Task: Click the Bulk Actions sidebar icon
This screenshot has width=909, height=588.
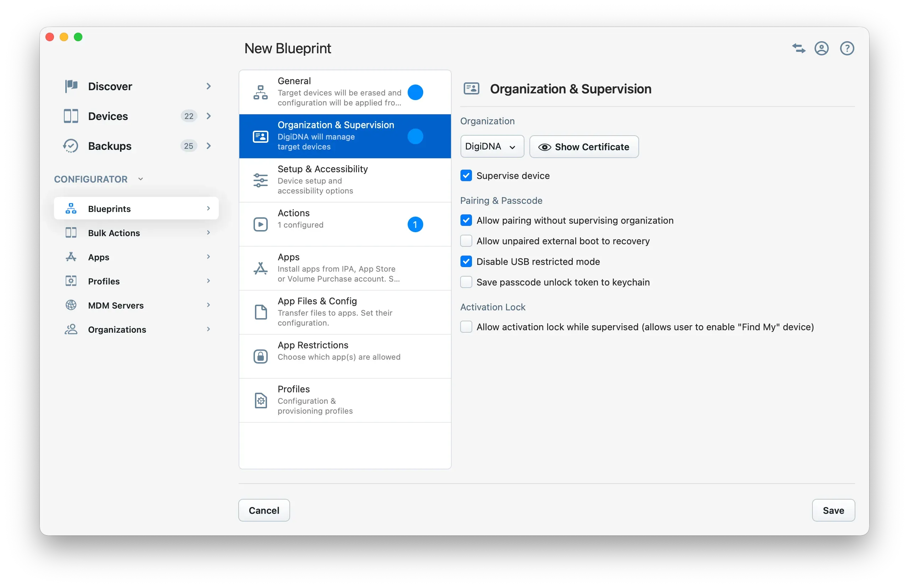Action: [x=71, y=233]
